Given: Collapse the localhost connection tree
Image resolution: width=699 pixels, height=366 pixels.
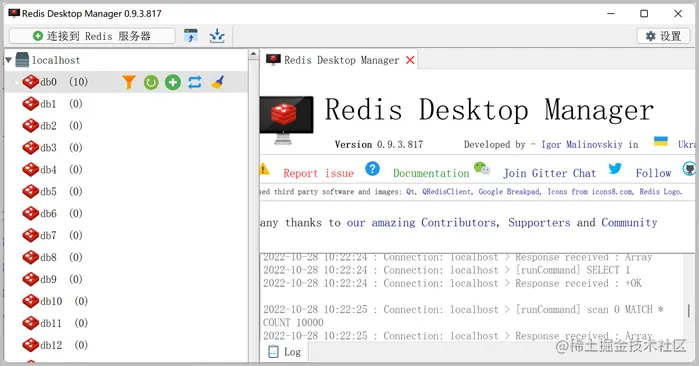Looking at the screenshot, I should [x=8, y=60].
